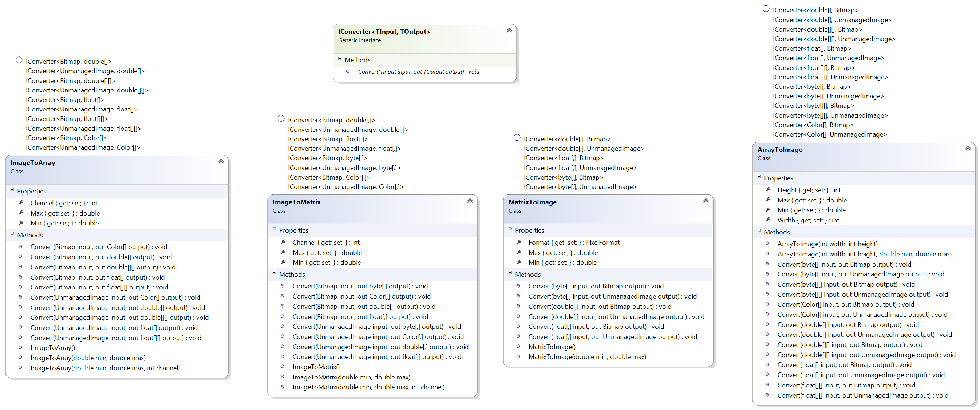Click MatrixToImage interface lollipop circle
980x410 pixels.
coord(517,137)
